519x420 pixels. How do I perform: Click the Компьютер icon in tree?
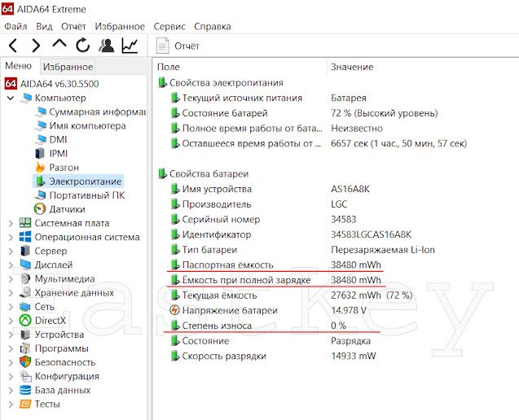click(26, 98)
